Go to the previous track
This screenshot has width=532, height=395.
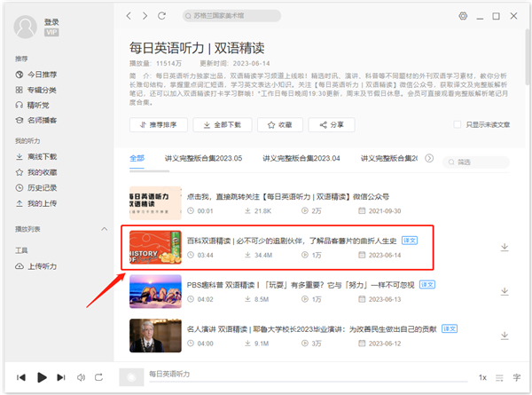[21, 377]
